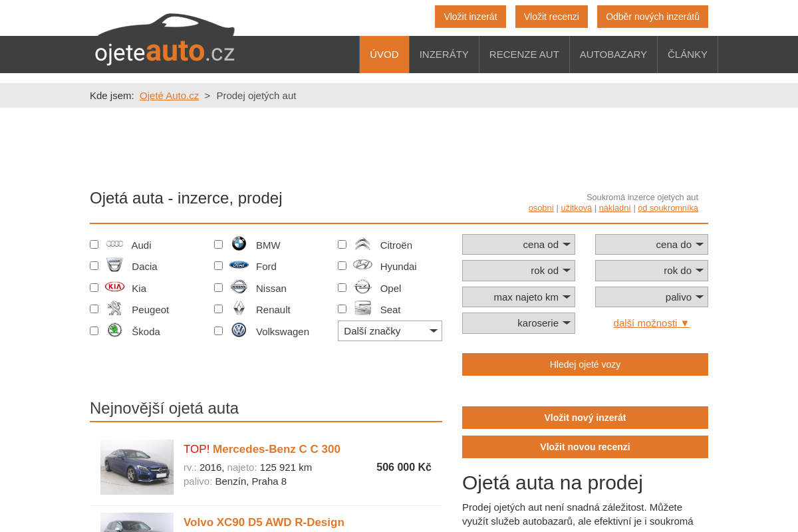Click the Kia brand logo

[x=114, y=287]
